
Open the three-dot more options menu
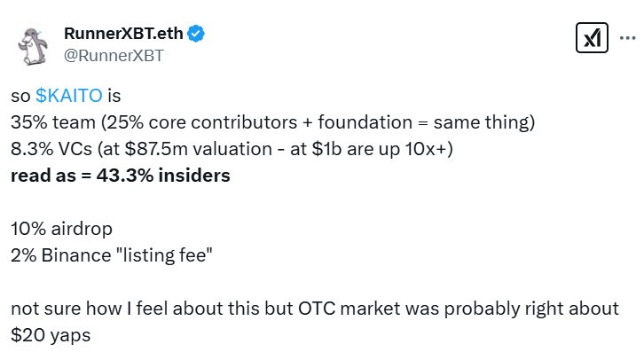pos(627,38)
